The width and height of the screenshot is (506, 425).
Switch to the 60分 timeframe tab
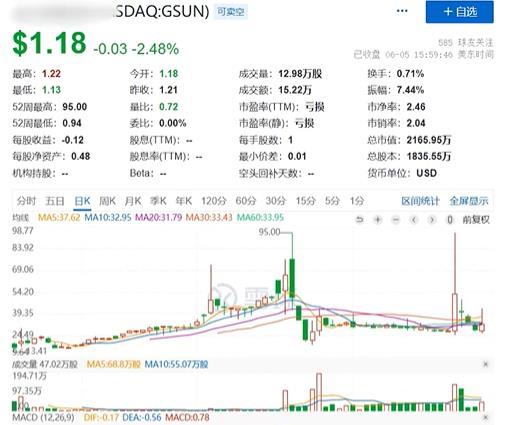246,201
